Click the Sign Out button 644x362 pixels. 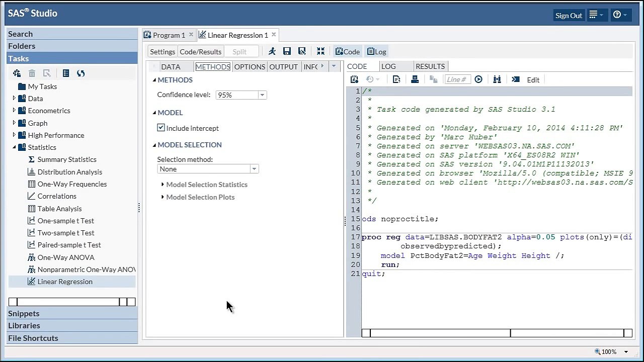569,16
